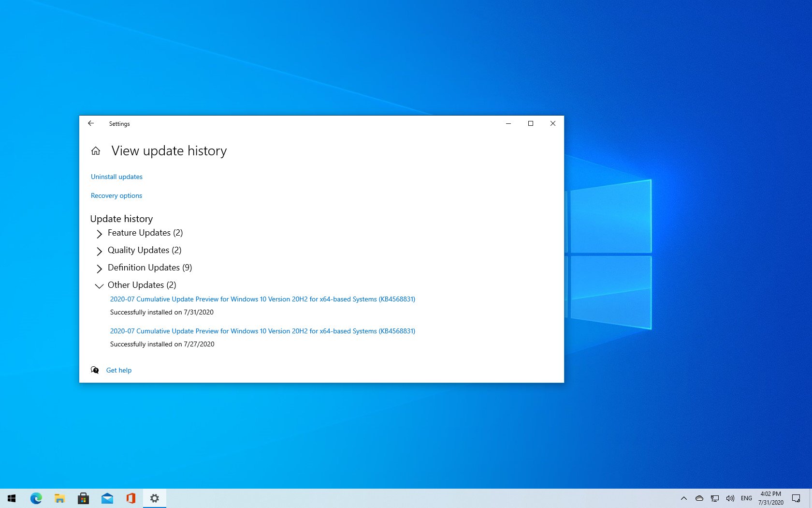Open the Start menu

(10, 498)
